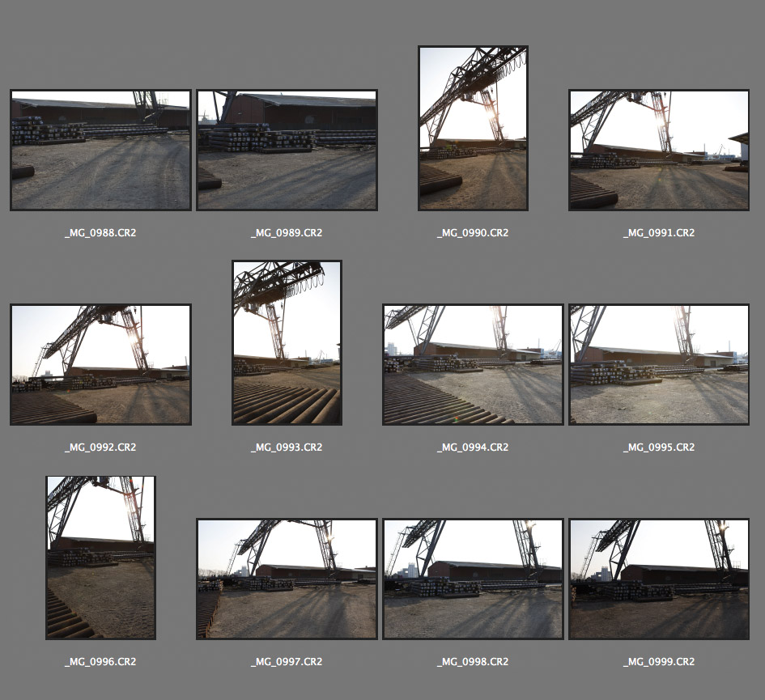Pick the _MG_0991.CR2 image thumbnail
The width and height of the screenshot is (765, 700).
659,150
